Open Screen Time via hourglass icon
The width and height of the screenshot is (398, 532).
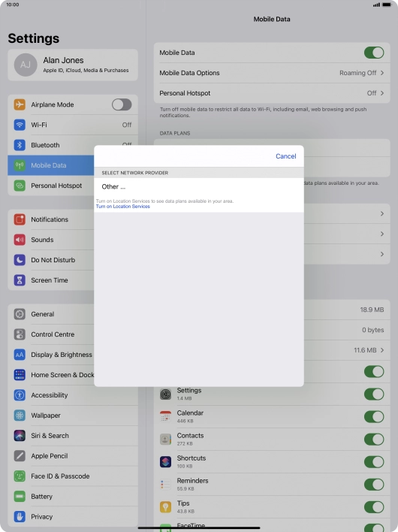tap(20, 280)
